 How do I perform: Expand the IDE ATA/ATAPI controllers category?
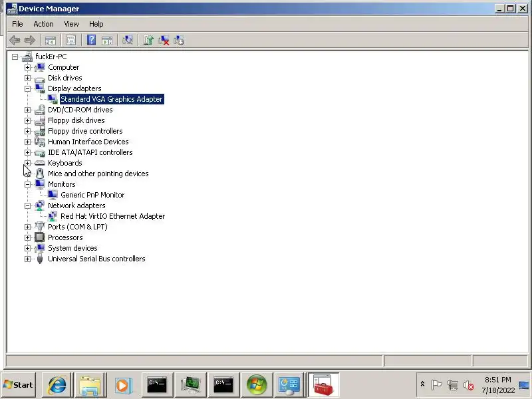27,152
